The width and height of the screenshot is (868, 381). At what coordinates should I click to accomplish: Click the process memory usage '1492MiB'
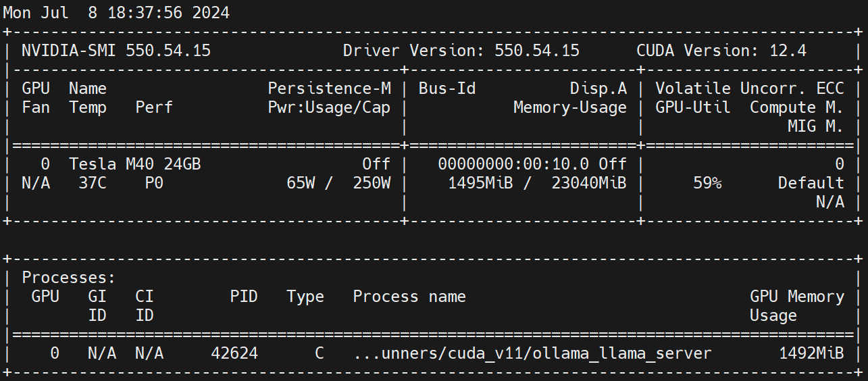[811, 353]
